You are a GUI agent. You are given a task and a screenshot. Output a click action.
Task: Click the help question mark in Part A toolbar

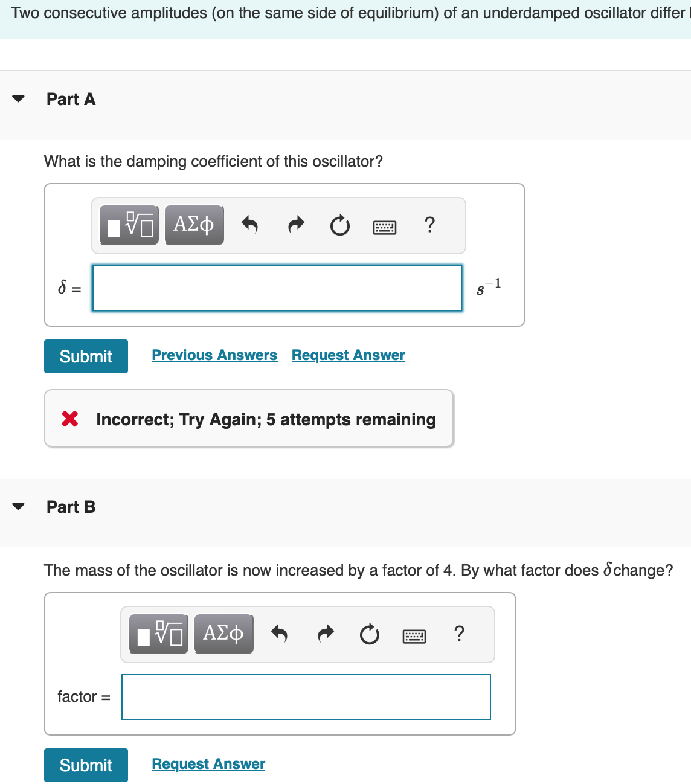[429, 225]
